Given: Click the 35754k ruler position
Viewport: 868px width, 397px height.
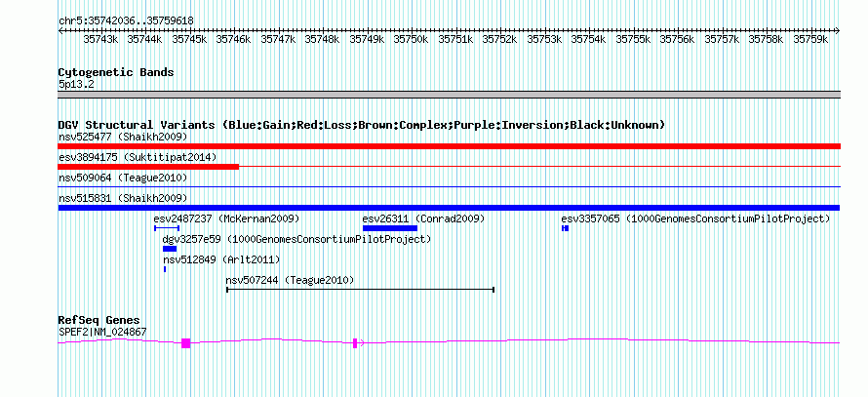Looking at the screenshot, I should point(588,39).
